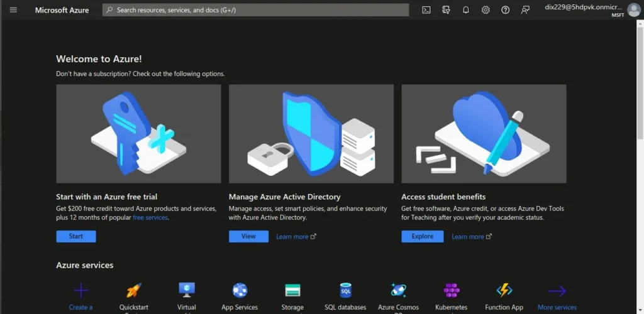
Task: Click the vertical page scrollbar
Action: pos(640,82)
